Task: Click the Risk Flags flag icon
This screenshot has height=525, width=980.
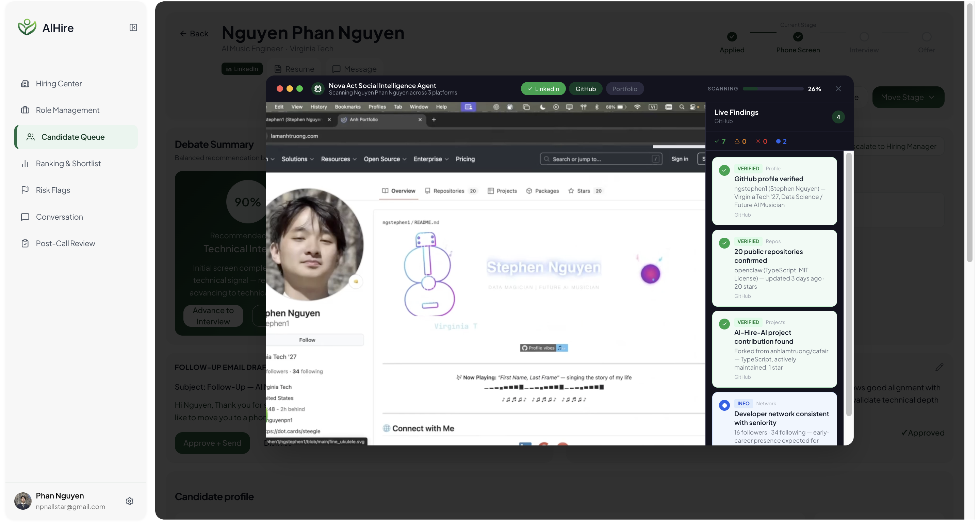Action: [25, 190]
